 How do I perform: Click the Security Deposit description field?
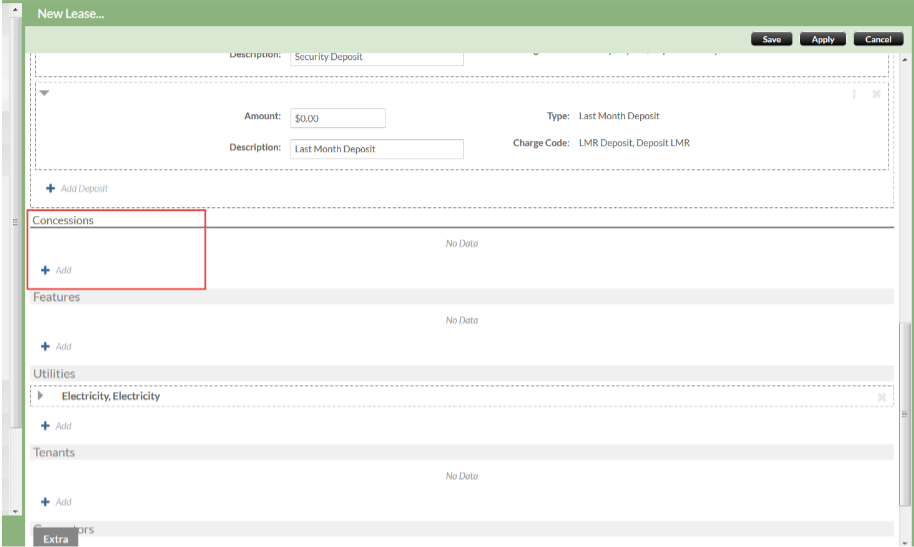(x=377, y=57)
